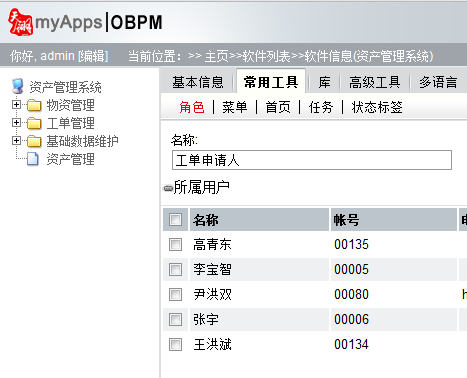Viewport: 467px width, 378px height.
Task: Select 资产管理系统 root tree label
Action: tap(65, 87)
